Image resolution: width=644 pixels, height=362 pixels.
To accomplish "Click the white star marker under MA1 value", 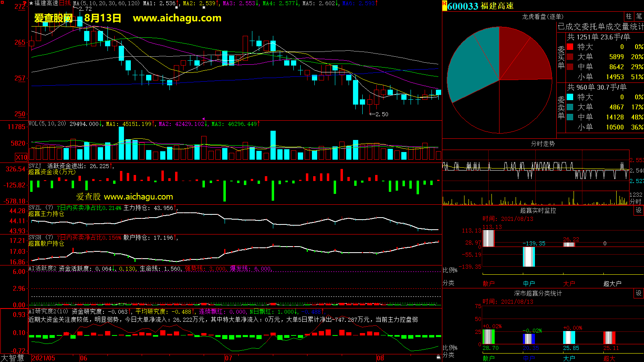I will point(176,8).
